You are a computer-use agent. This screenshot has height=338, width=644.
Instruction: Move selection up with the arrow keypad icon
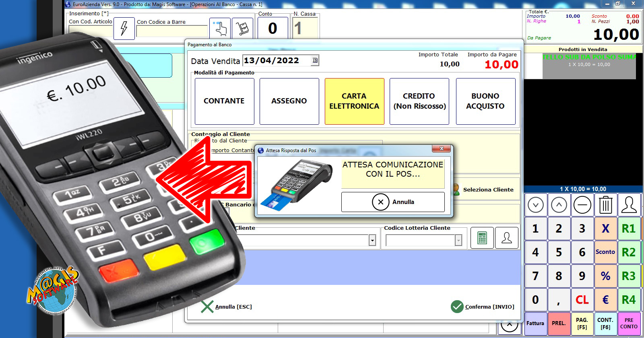click(x=559, y=205)
